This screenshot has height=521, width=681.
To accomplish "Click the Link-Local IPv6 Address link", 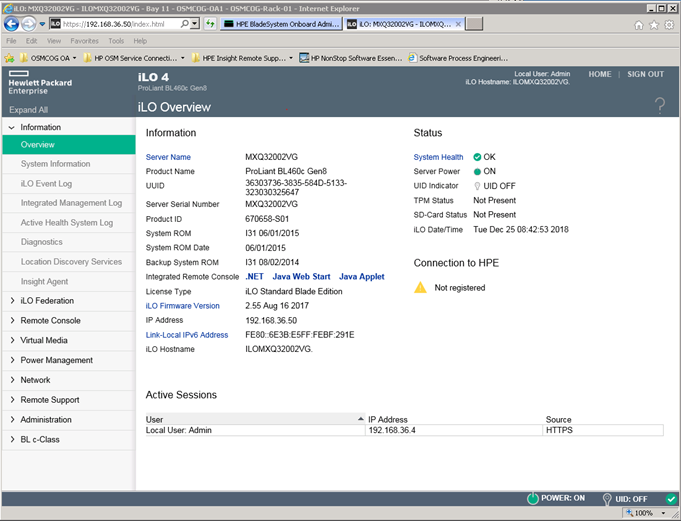I will pyautogui.click(x=187, y=335).
